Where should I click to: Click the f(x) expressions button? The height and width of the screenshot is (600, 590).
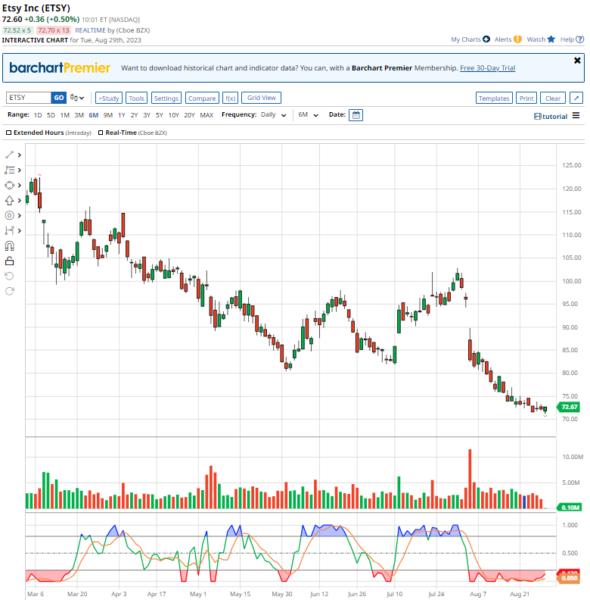(230, 98)
